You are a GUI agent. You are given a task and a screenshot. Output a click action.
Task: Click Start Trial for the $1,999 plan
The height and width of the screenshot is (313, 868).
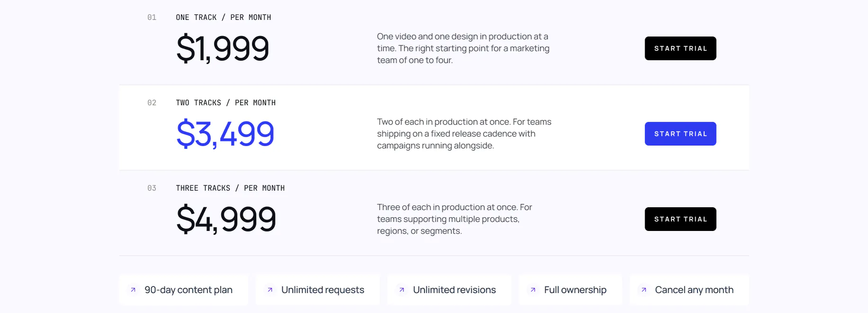(x=680, y=48)
